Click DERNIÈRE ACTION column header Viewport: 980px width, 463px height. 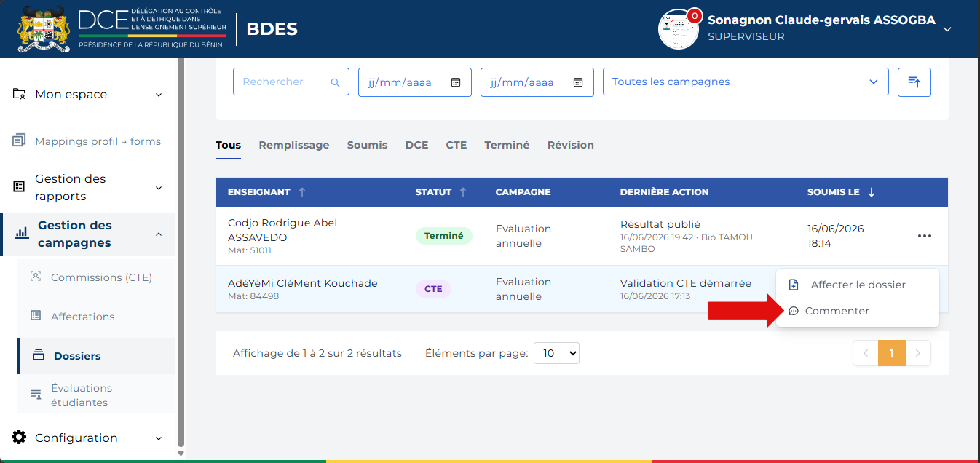[664, 192]
